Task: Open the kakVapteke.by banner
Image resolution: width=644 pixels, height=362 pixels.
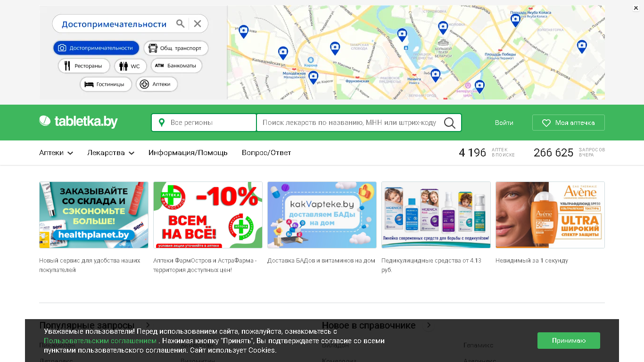Action: point(322,215)
